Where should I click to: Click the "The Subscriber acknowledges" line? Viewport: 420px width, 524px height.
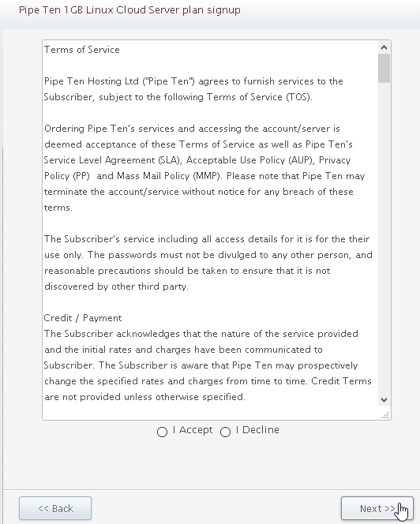click(201, 334)
